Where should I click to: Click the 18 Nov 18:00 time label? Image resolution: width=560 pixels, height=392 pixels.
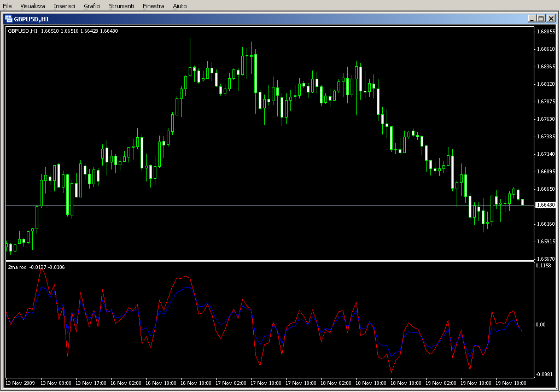tap(406, 383)
